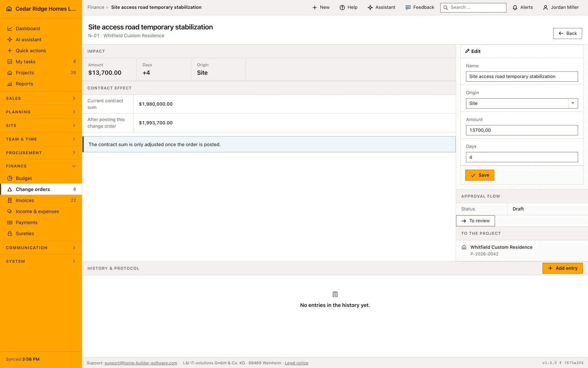
Task: Click the Draft status value
Action: (518, 209)
